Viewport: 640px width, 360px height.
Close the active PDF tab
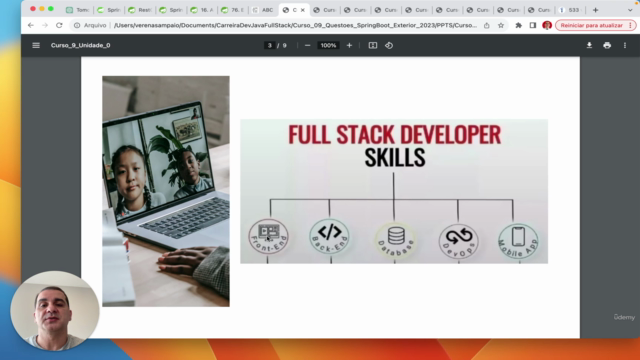[302, 10]
